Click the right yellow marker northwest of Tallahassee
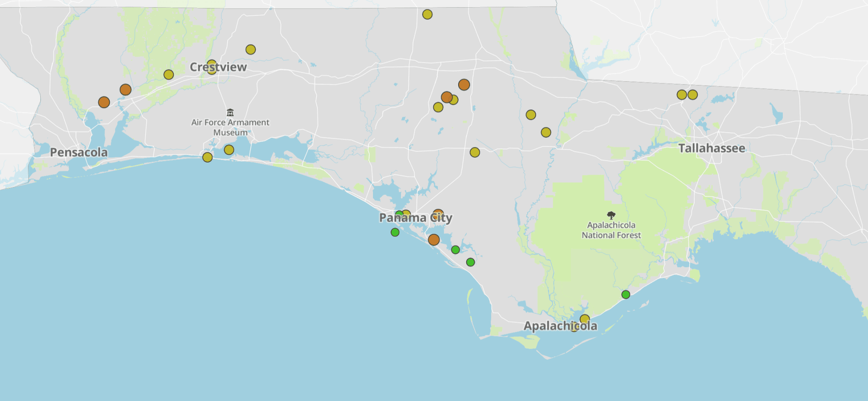The width and height of the screenshot is (868, 401). point(693,95)
